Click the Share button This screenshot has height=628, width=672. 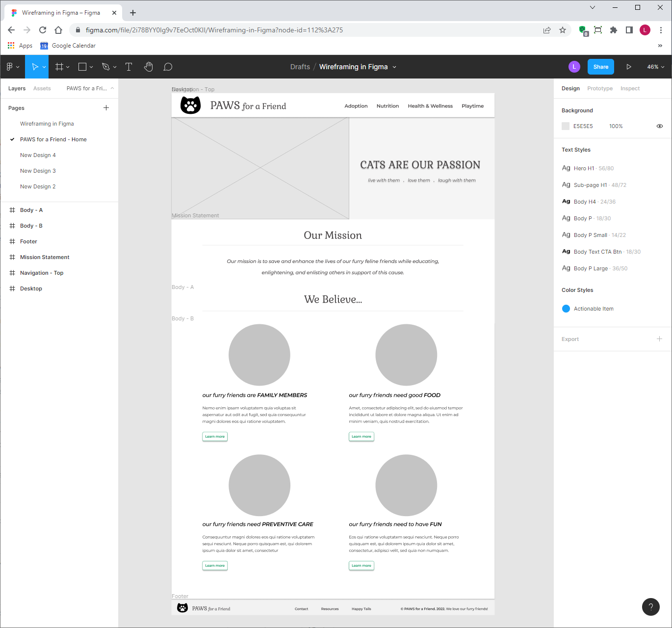tap(600, 66)
